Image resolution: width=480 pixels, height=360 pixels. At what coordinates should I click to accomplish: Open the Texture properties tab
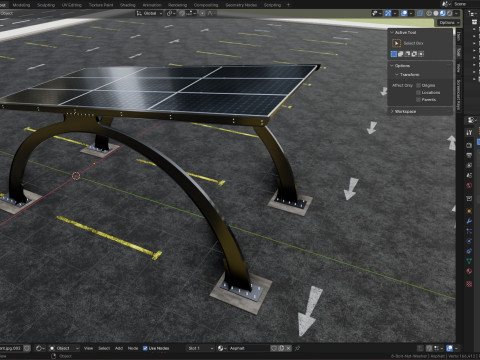(469, 284)
